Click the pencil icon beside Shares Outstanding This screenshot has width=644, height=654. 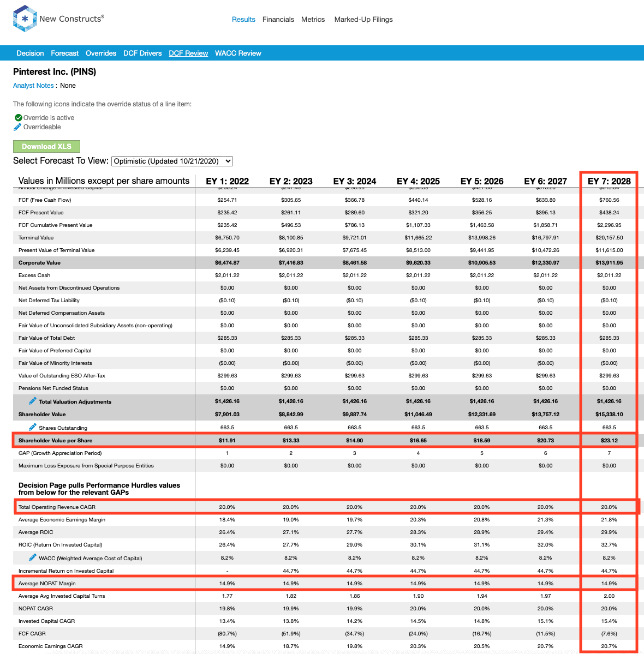pos(33,427)
